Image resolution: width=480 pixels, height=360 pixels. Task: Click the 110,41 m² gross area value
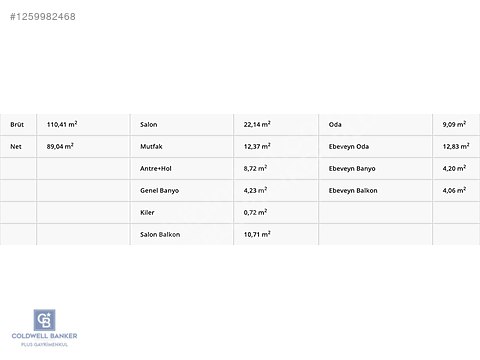click(x=62, y=124)
